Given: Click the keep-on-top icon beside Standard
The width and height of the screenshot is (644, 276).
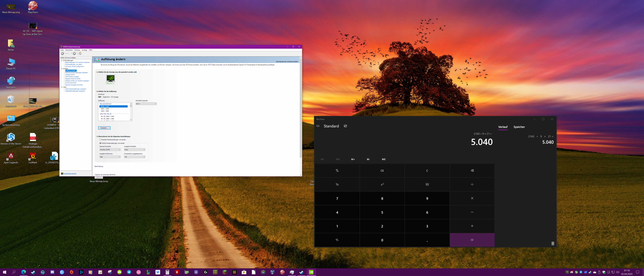Looking at the screenshot, I should [x=345, y=126].
